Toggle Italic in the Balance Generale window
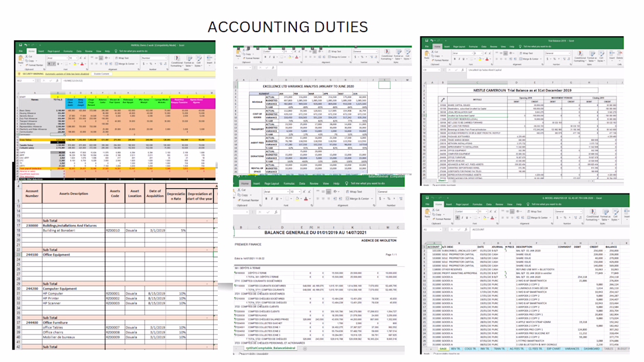 point(272,199)
